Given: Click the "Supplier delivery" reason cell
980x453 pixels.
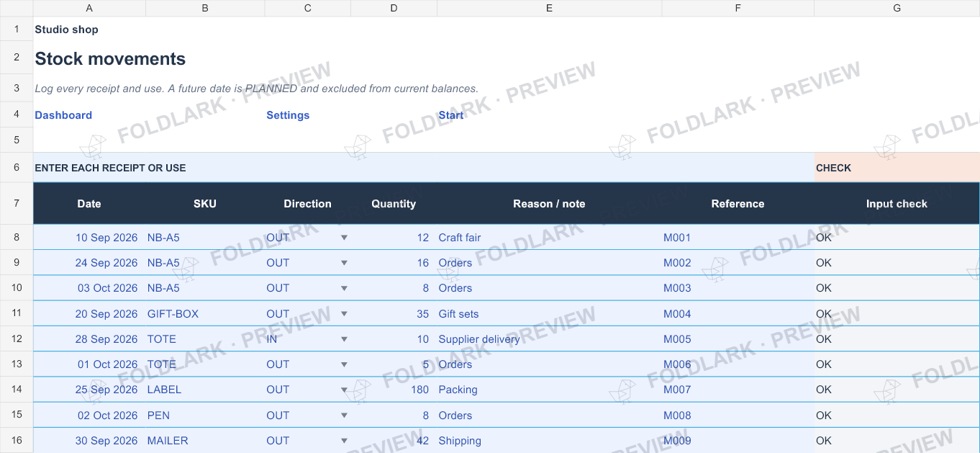Looking at the screenshot, I should 549,339.
